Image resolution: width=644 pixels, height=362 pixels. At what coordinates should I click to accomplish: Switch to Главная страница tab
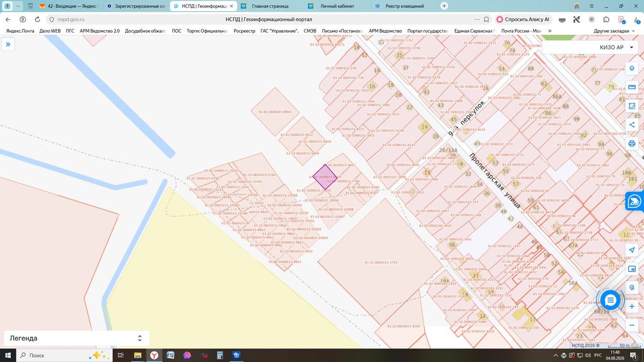270,6
